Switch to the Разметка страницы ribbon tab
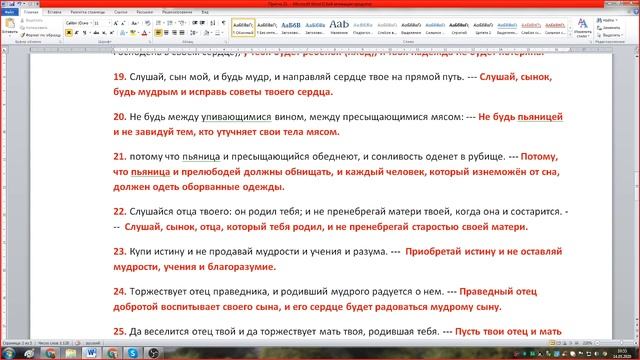This screenshot has height=360, width=640. (87, 12)
